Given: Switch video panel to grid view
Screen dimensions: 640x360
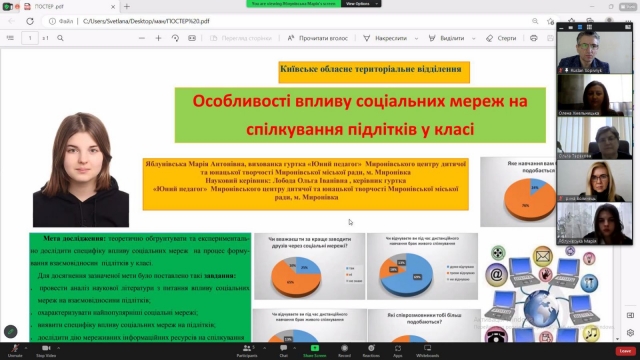Looking at the screenshot, I should [589, 27].
